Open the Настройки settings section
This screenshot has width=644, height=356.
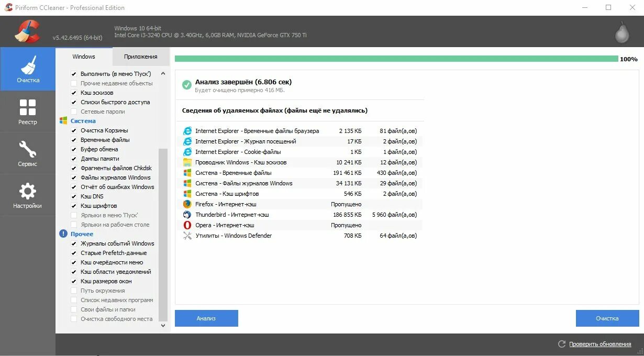(x=28, y=195)
